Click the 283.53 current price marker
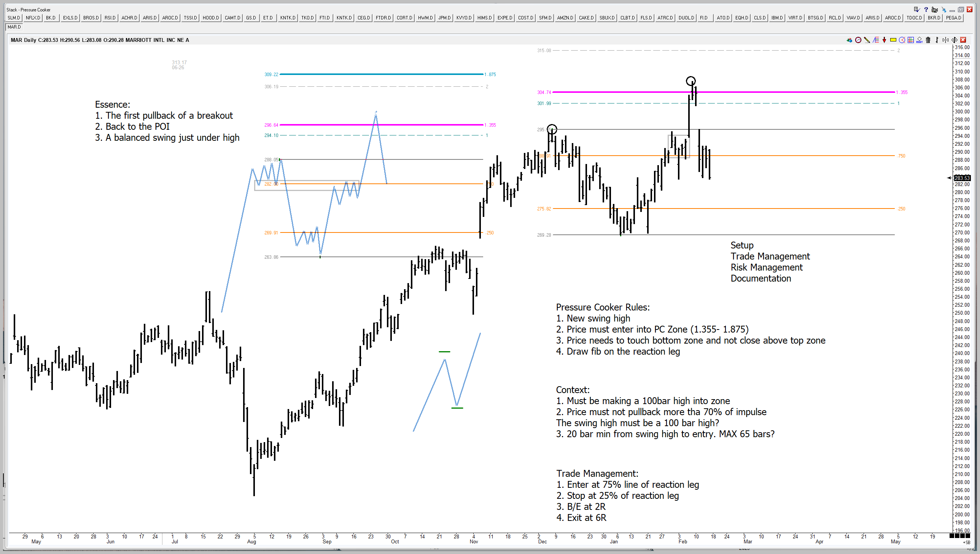 click(x=962, y=178)
